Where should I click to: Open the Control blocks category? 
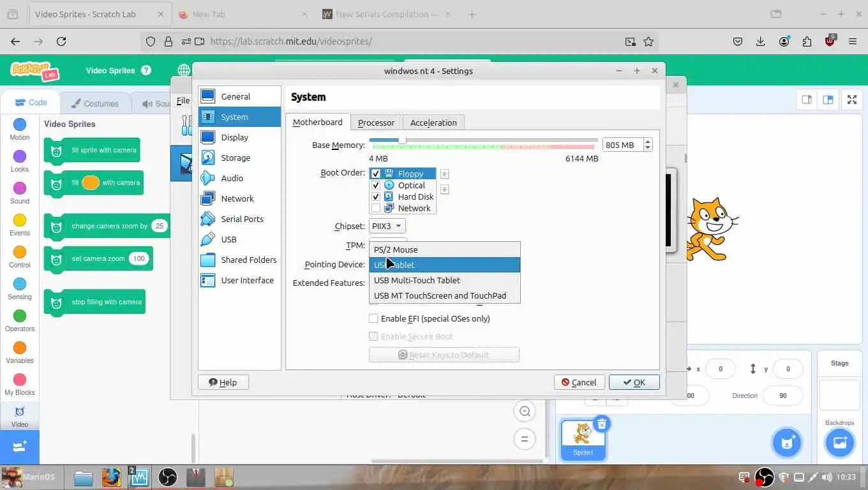tap(20, 257)
